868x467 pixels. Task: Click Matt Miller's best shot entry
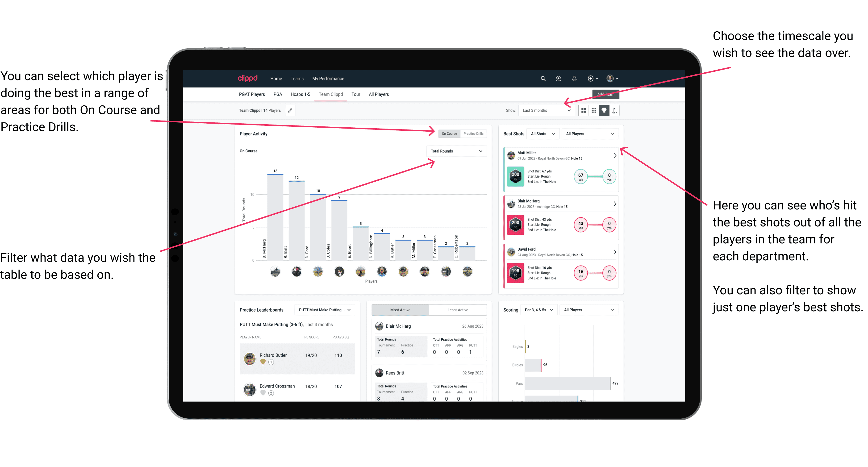tap(560, 170)
